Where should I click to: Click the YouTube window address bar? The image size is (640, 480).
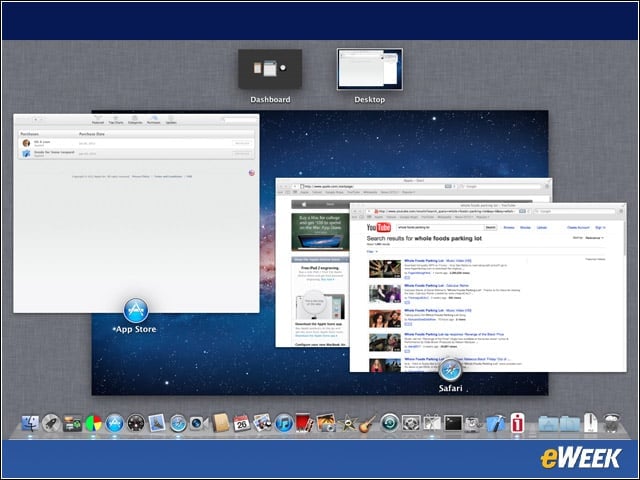(447, 211)
